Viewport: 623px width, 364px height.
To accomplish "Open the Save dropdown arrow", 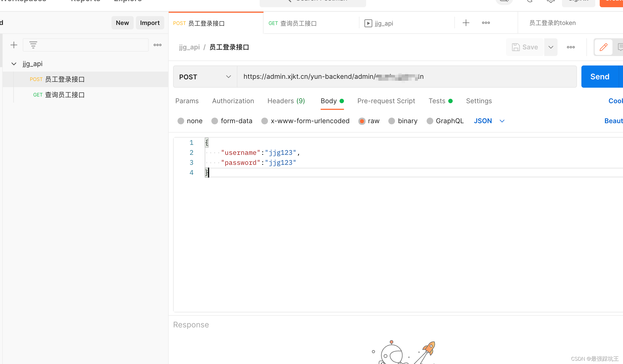I will tap(551, 47).
